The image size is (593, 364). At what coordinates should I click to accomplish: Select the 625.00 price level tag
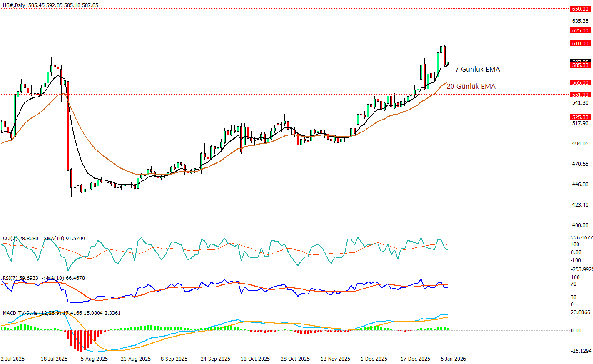[580, 30]
